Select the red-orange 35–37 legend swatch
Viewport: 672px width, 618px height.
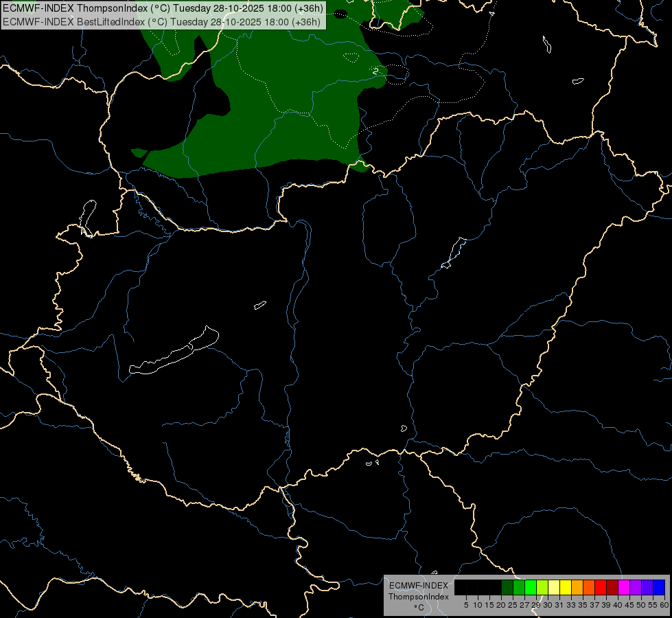(589, 587)
